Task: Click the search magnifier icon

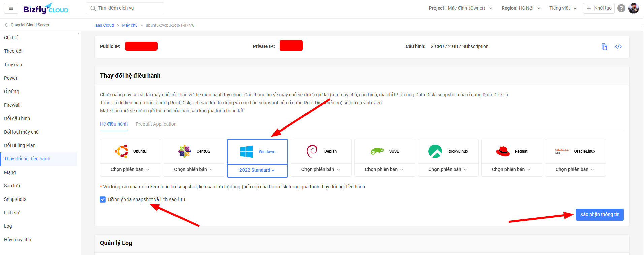Action: point(93,8)
